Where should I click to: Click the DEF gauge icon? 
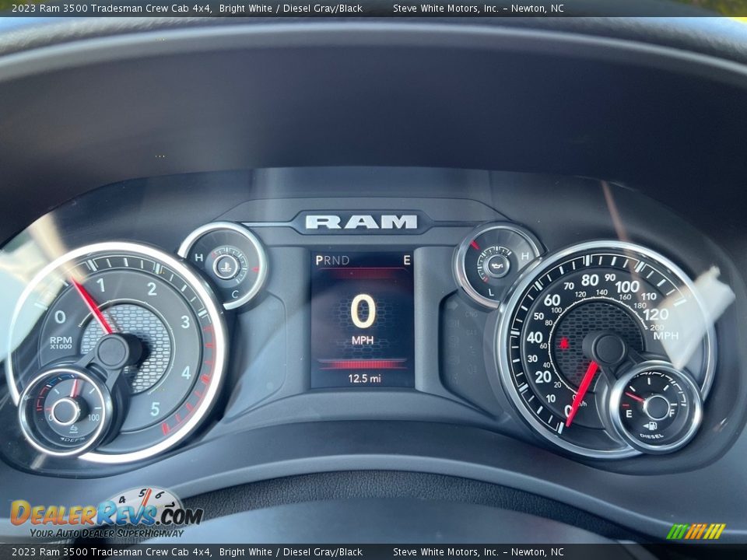pyautogui.click(x=73, y=429)
